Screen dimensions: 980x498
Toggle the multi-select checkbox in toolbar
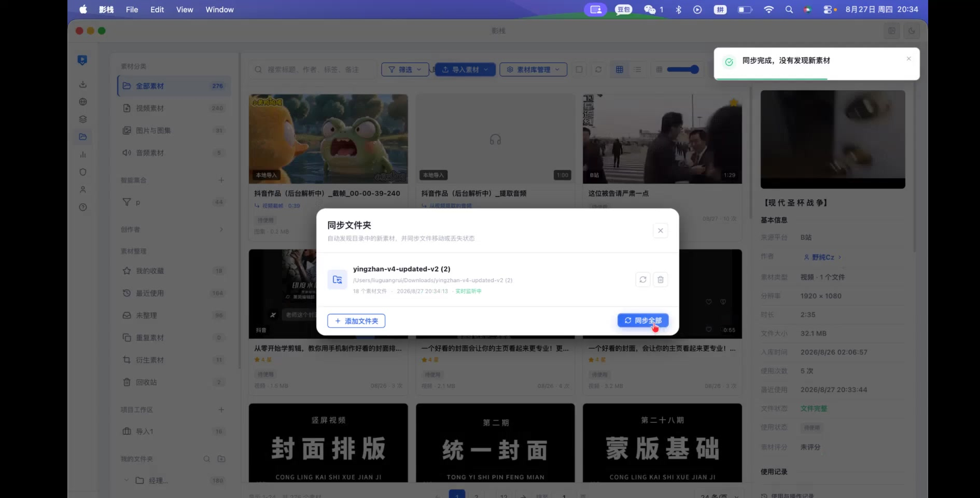(x=579, y=70)
